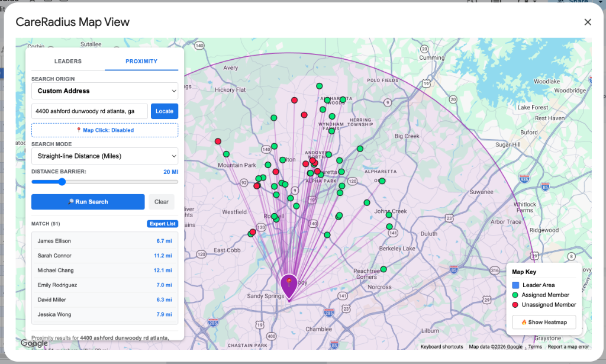Viewport: 606px width, 364px height.
Task: Switch to the LEADERS tab
Action: click(x=68, y=61)
